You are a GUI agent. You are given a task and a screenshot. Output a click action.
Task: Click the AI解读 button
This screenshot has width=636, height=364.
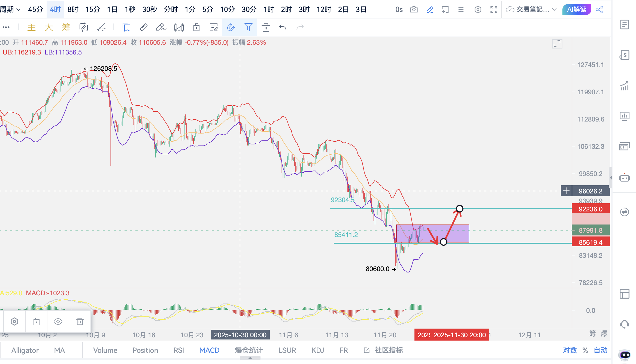pos(576,10)
